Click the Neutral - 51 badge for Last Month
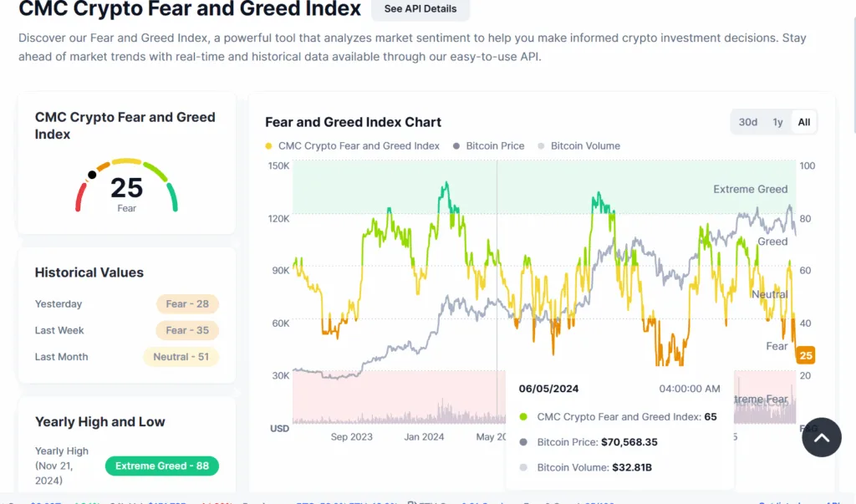This screenshot has height=504, width=856. point(181,356)
